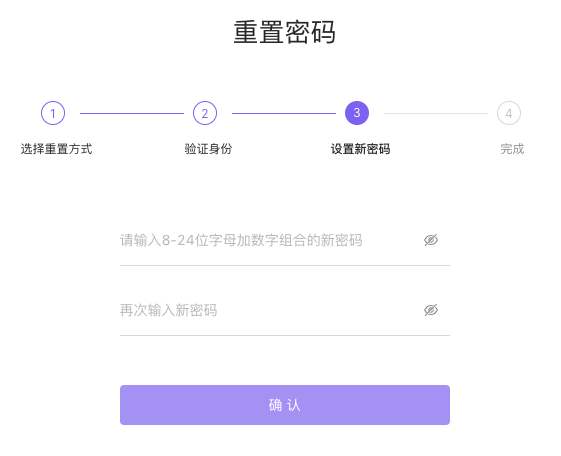Click the grey step 4 circle
This screenshot has height=456, width=561.
pyautogui.click(x=508, y=113)
